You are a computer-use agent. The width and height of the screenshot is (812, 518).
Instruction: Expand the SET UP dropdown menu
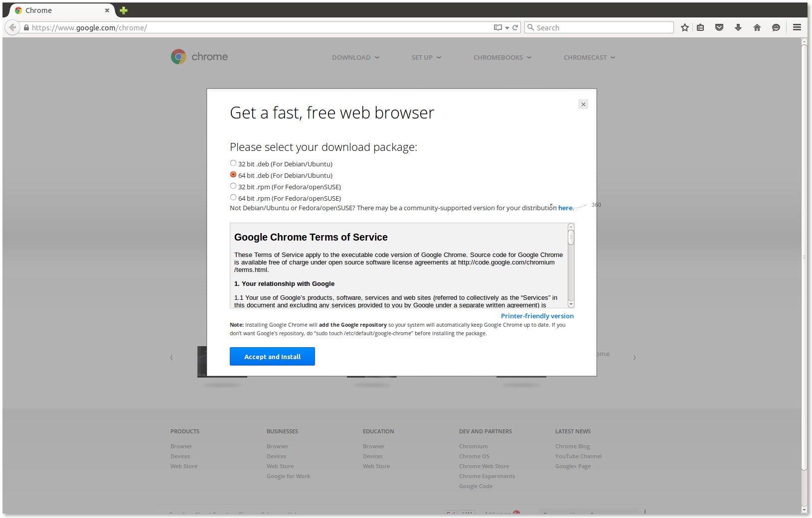tap(426, 57)
